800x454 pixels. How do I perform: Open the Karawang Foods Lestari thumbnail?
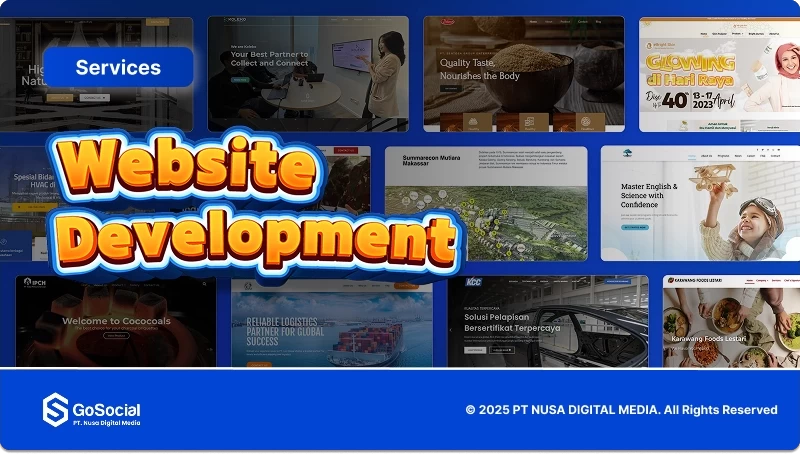(730, 322)
